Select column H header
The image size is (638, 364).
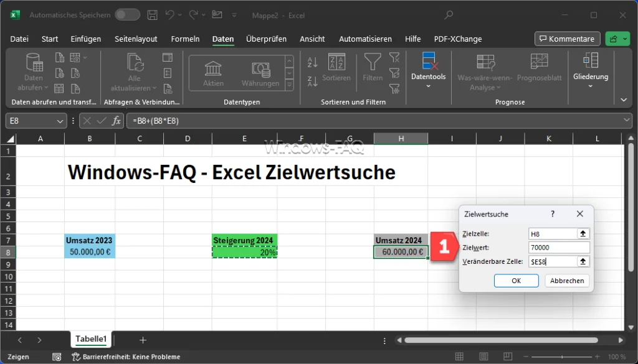(401, 139)
